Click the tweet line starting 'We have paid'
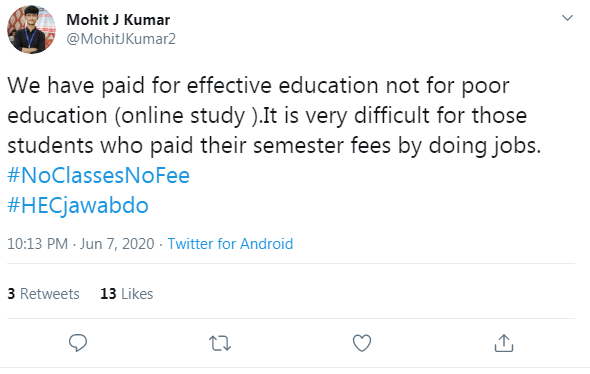 coord(258,85)
